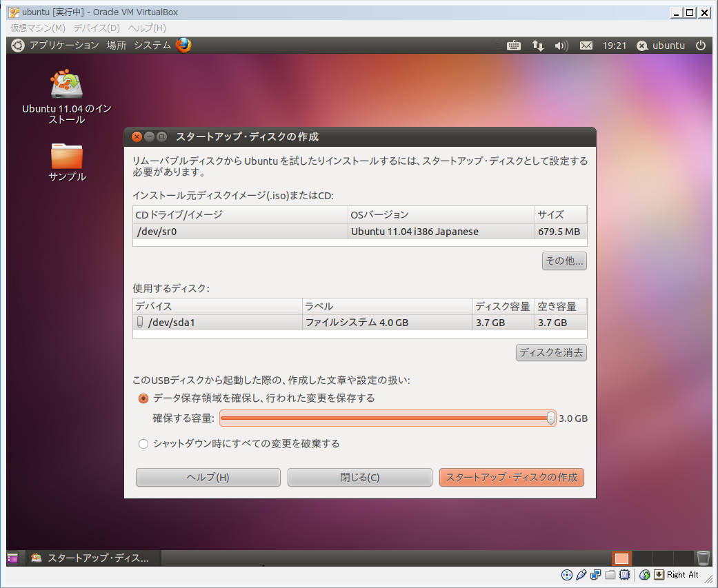Minimize the startup disk dialog window
Image resolution: width=718 pixels, height=588 pixels.
tap(149, 136)
